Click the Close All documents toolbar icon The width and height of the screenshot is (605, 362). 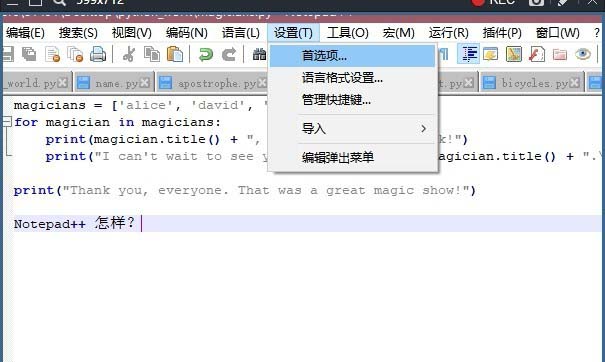[x=75, y=54]
